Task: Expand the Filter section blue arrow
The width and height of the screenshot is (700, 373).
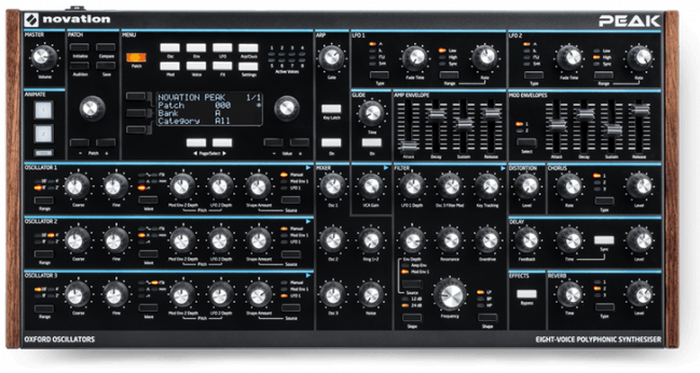Action: tap(503, 168)
